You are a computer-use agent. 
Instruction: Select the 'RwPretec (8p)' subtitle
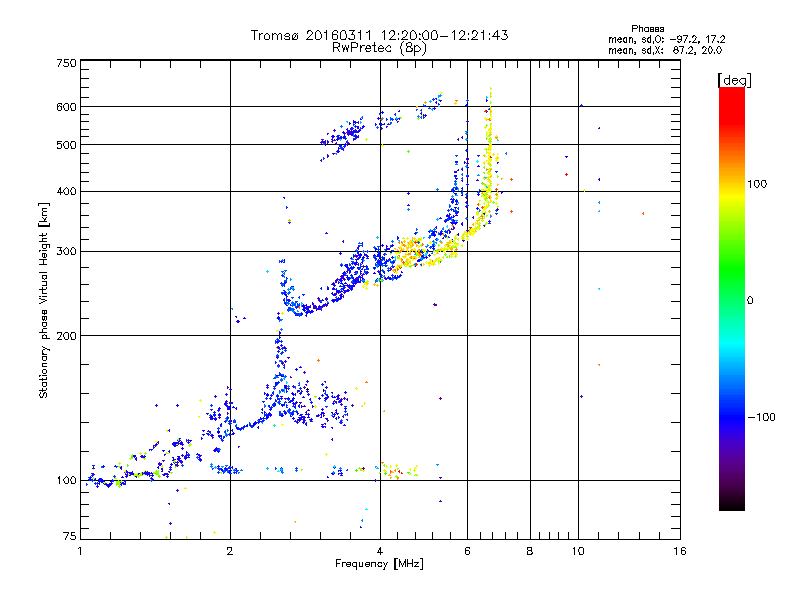(x=379, y=48)
